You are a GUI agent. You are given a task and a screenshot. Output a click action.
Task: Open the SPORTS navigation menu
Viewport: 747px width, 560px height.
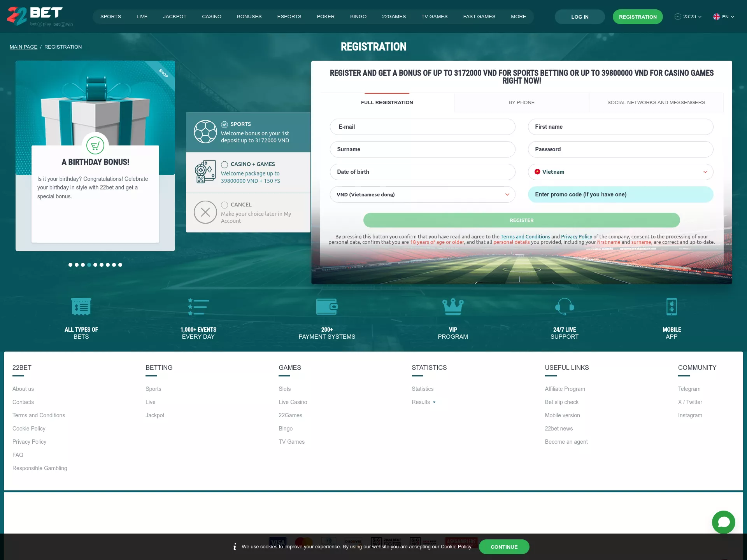(x=110, y=17)
